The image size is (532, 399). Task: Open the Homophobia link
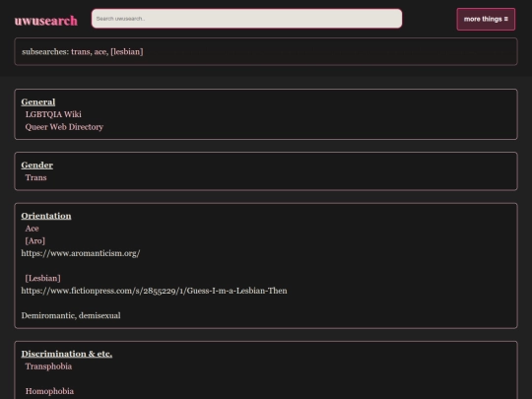point(49,391)
